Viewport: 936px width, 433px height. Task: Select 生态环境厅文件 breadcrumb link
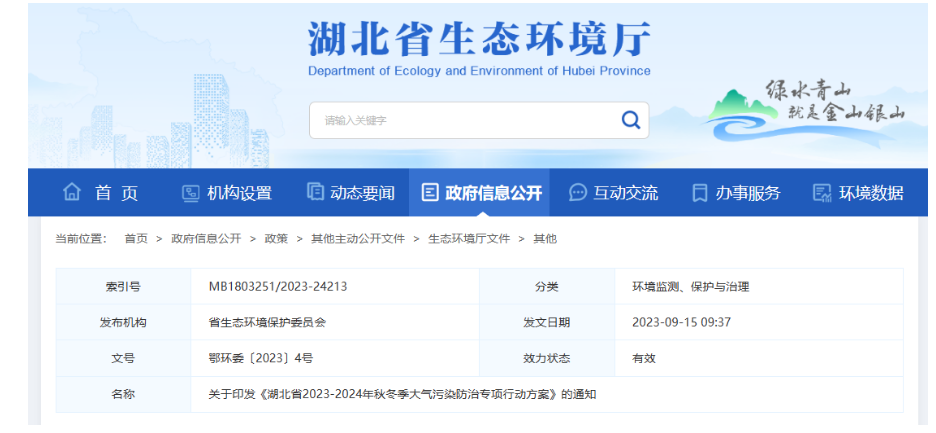tap(469, 239)
